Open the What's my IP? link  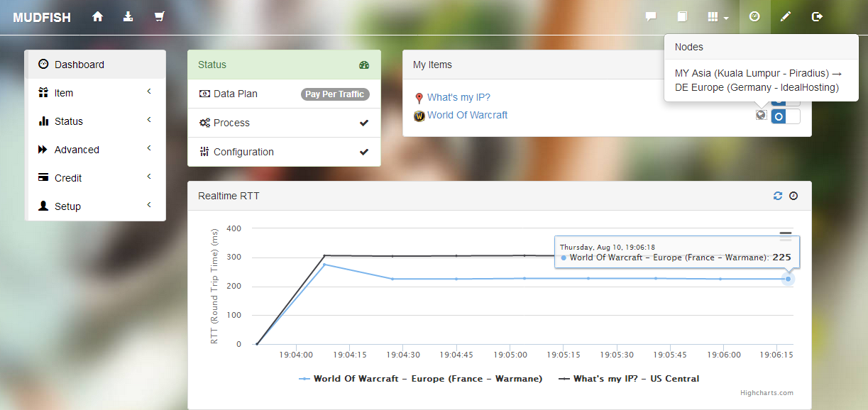coord(458,98)
